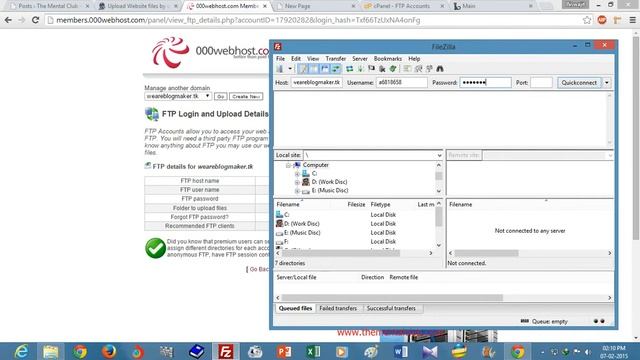Open the Transfer menu
This screenshot has width=640, height=360.
(x=336, y=59)
